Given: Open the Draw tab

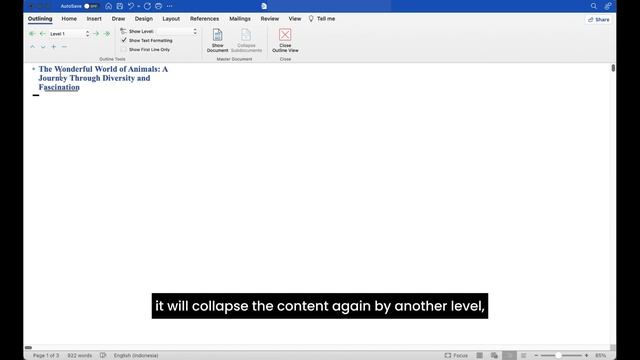Looking at the screenshot, I should [x=118, y=19].
